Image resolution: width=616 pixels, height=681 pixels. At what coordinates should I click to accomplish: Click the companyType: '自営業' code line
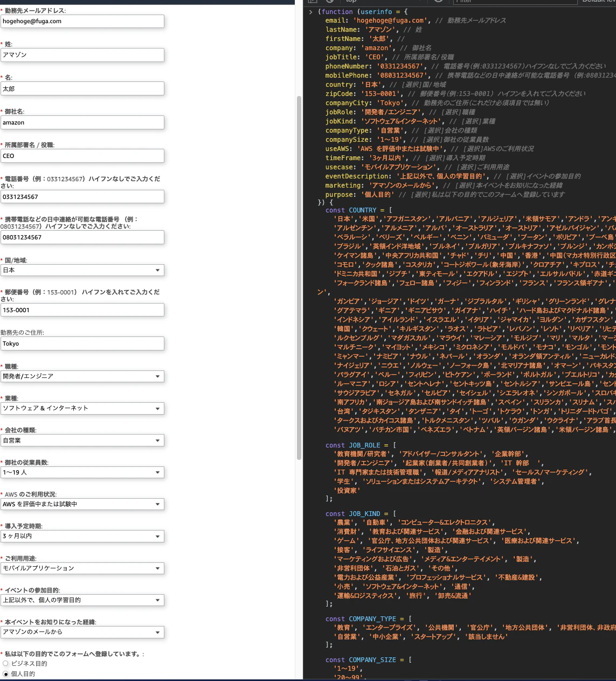click(x=402, y=130)
